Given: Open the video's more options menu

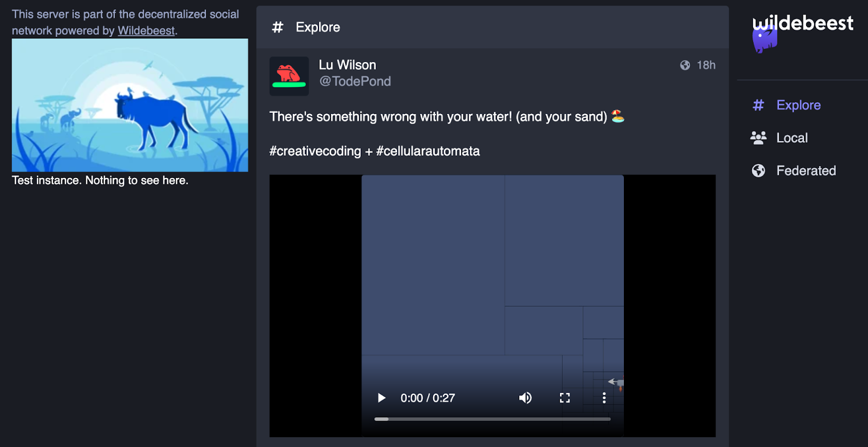Looking at the screenshot, I should pyautogui.click(x=604, y=398).
